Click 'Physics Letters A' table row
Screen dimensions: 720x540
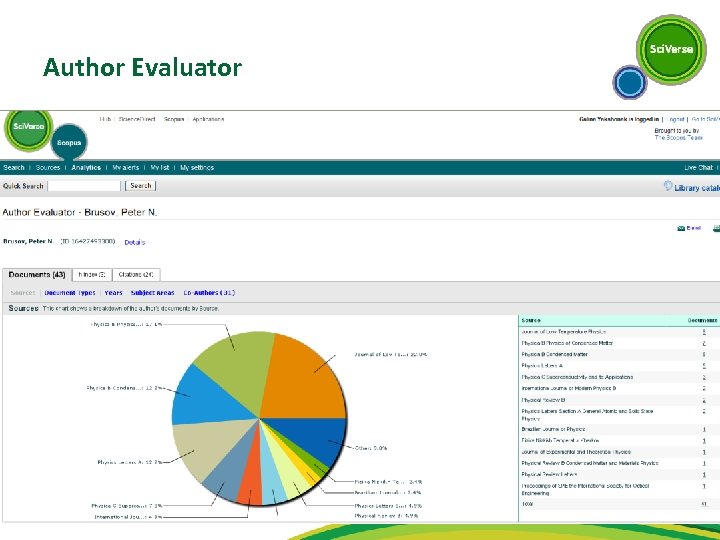coord(619,366)
